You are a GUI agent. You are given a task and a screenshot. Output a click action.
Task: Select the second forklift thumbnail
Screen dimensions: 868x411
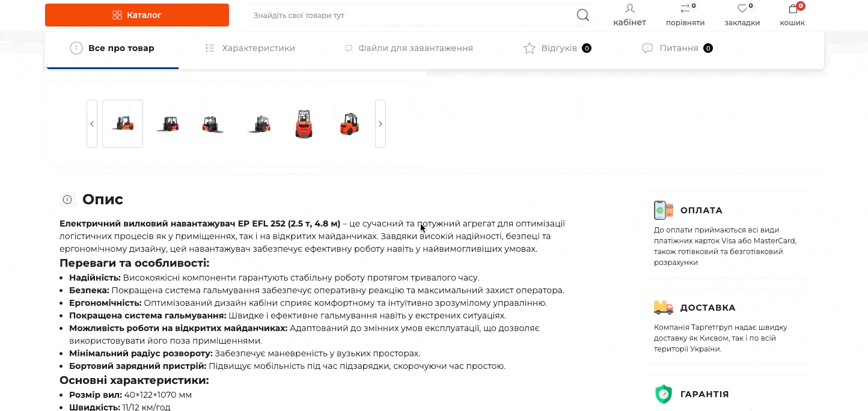(x=168, y=124)
